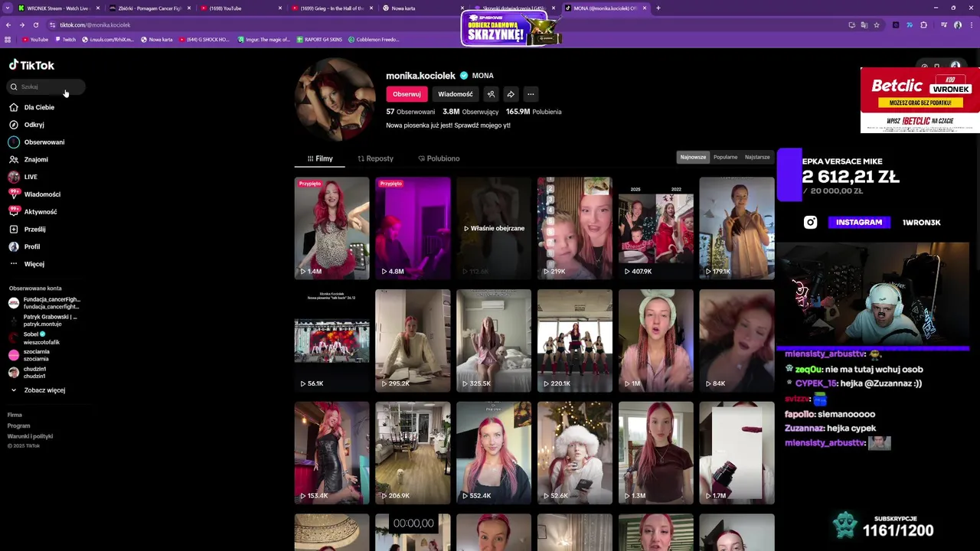Switch to Grieg - In the Hall browser tab
The image size is (980, 551).
pos(332,8)
